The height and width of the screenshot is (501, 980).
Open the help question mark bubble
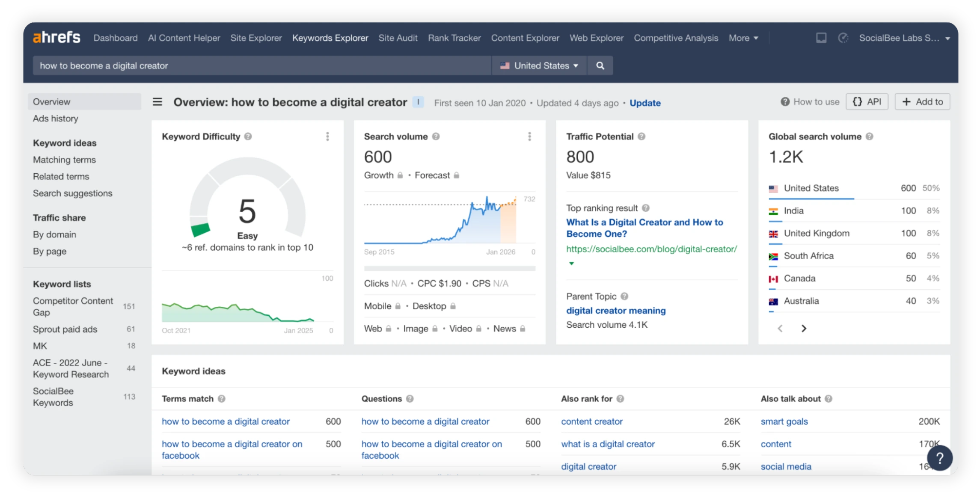click(x=940, y=458)
